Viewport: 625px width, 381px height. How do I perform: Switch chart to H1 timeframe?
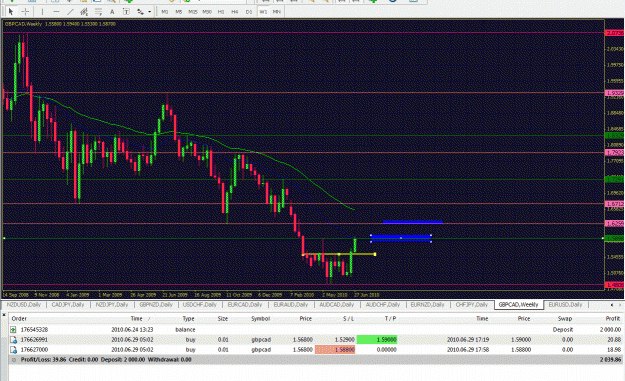tap(221, 12)
